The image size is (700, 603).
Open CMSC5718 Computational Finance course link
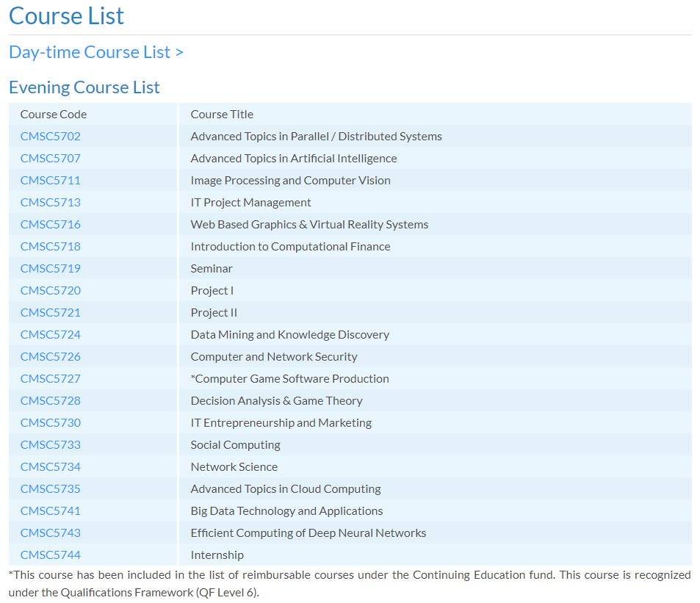point(51,246)
